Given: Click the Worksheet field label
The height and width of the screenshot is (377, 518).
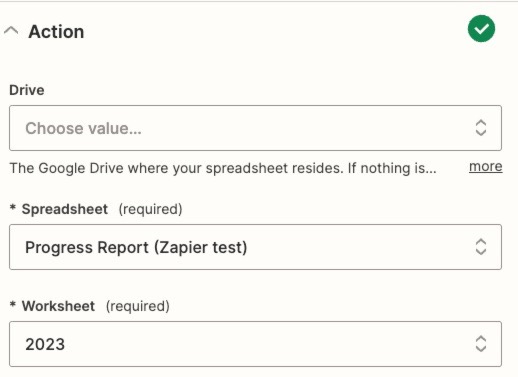Looking at the screenshot, I should pos(58,306).
